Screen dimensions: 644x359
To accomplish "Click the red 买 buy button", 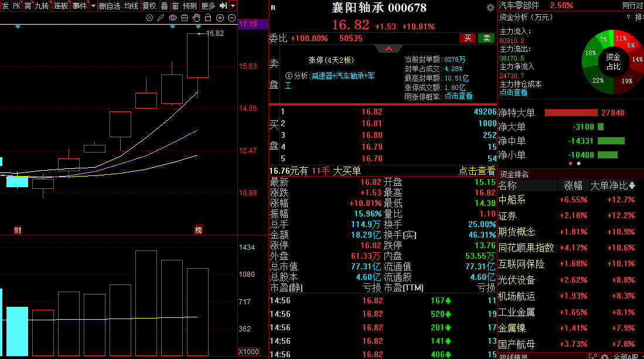I will tap(468, 38).
